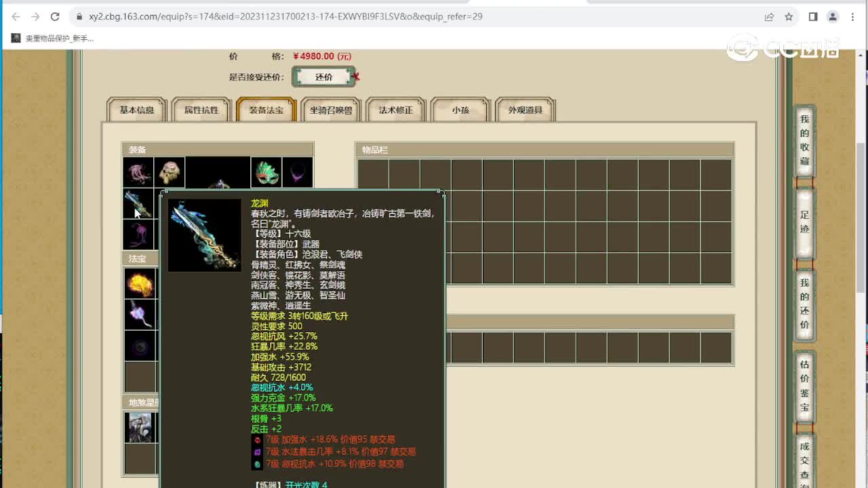Screen dimensions: 868x488
Task: Select the purple ribbon equipment icon below the sword
Action: pos(138,235)
